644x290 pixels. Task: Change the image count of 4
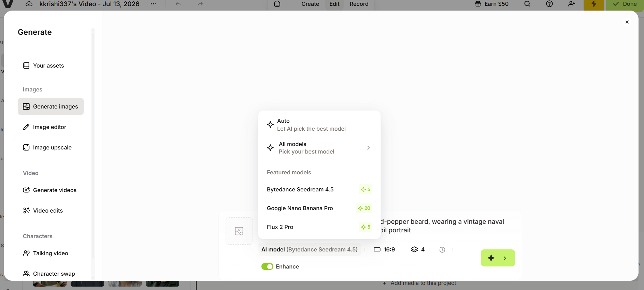pyautogui.click(x=418, y=249)
